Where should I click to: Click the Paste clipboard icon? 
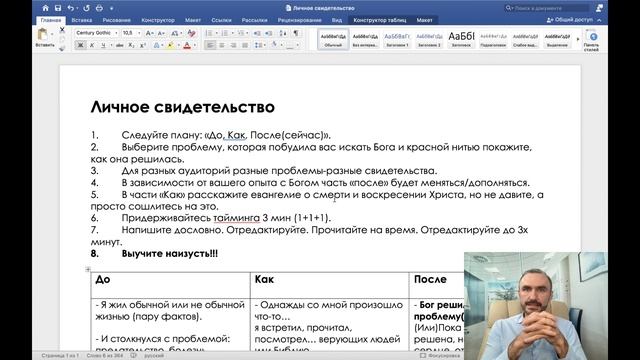pyautogui.click(x=42, y=34)
